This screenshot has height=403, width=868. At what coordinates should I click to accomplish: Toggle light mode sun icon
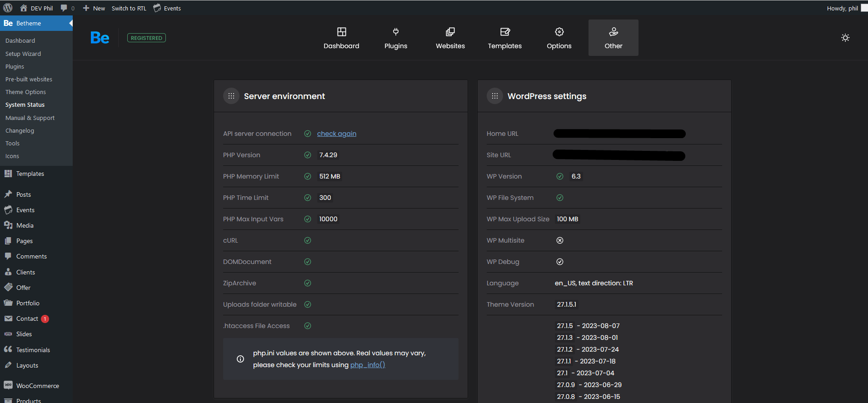(845, 38)
